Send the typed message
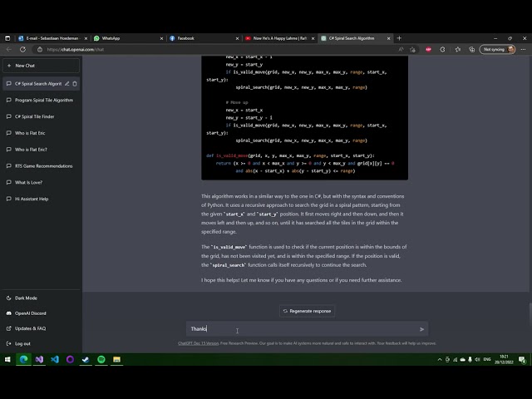 click(421, 329)
